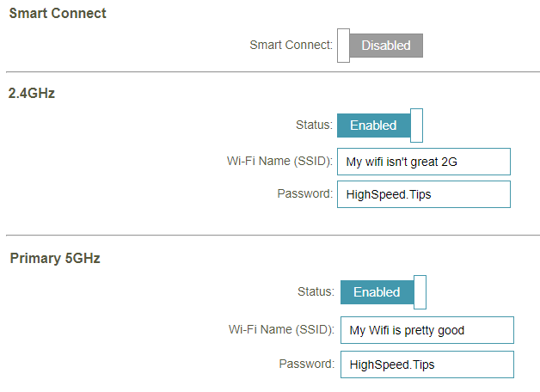The width and height of the screenshot is (540, 392).
Task: Click the white knob of 2.4GHz Status switch
Action: tap(416, 126)
